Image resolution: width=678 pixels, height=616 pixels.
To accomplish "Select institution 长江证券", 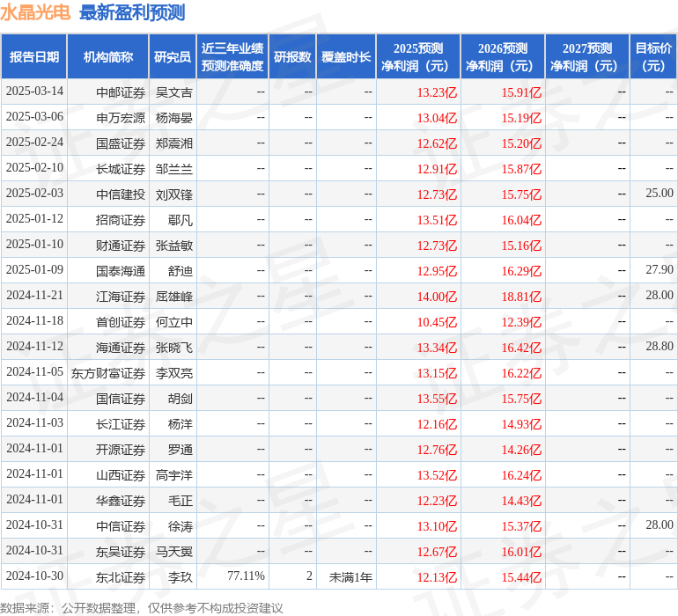I will [121, 424].
